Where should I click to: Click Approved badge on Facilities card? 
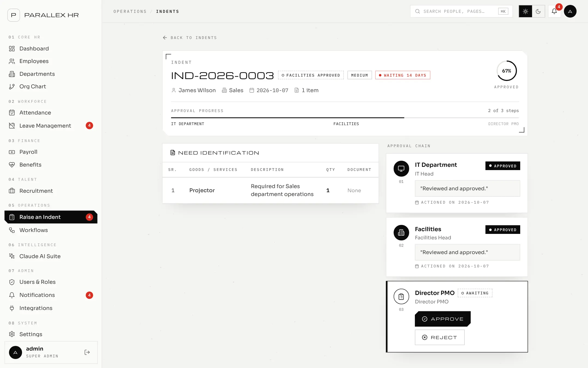(503, 230)
